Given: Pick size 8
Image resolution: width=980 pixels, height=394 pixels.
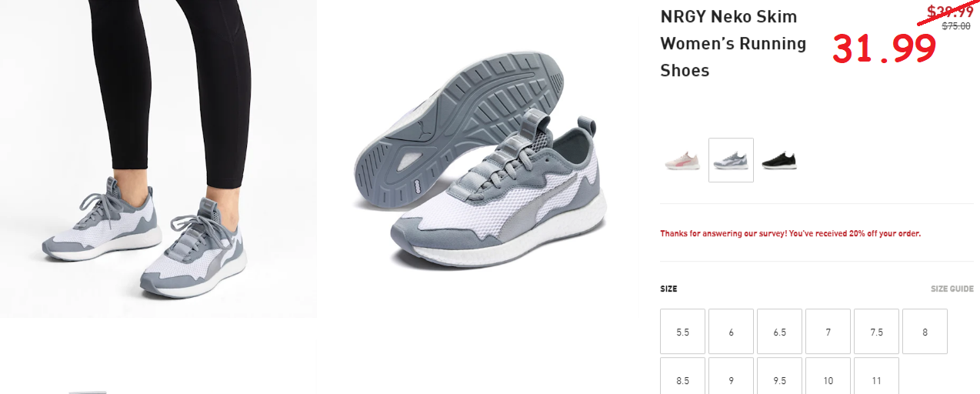Looking at the screenshot, I should tap(925, 332).
